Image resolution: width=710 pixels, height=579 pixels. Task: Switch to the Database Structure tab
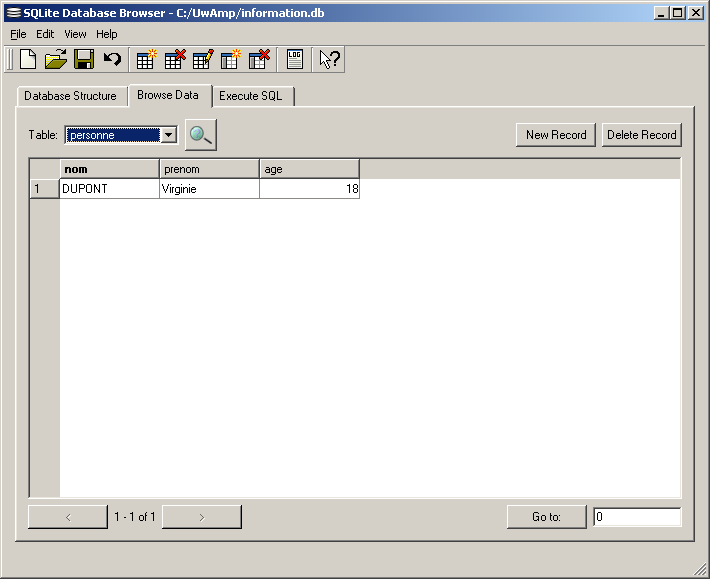(70, 96)
